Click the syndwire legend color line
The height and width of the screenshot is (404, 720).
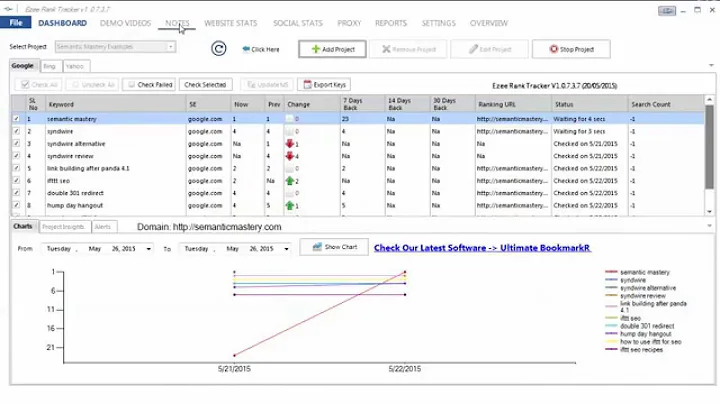[611, 280]
